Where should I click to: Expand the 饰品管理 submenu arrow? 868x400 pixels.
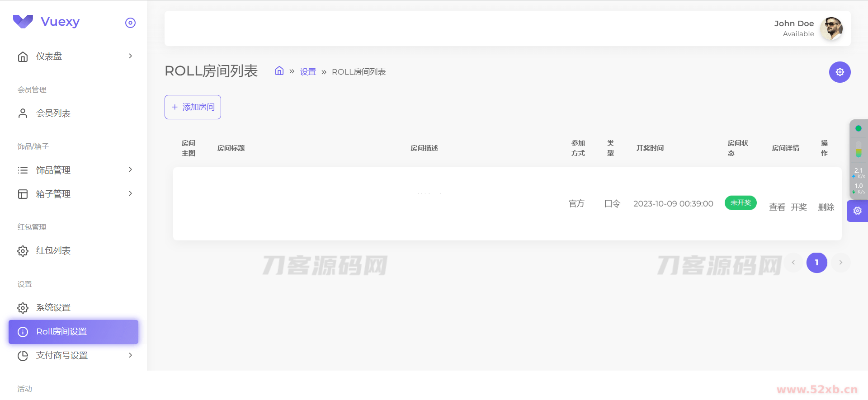[x=130, y=169]
